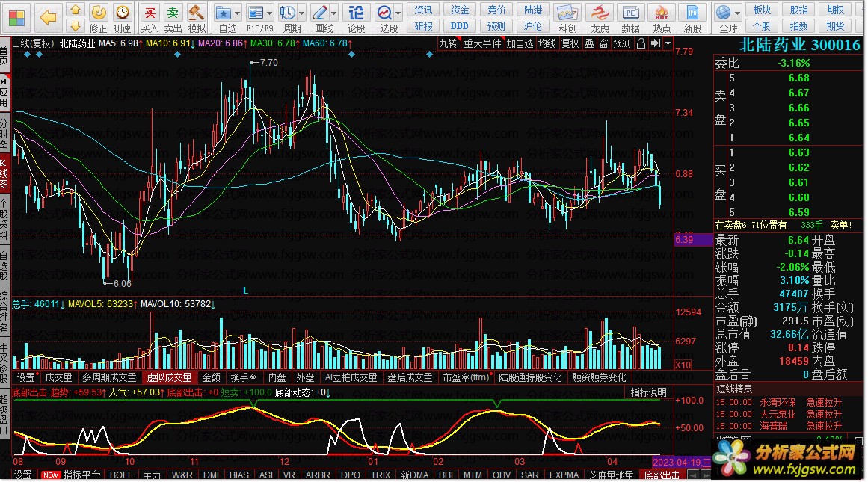Open the 热点 hot flame icon
The width and height of the screenshot is (868, 482).
[x=662, y=13]
